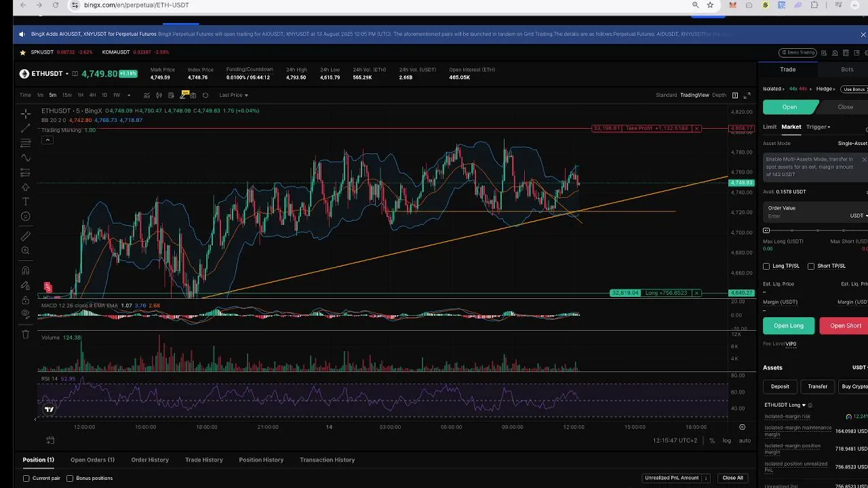
Task: Remove drawings with the trash icon
Action: coord(25,334)
